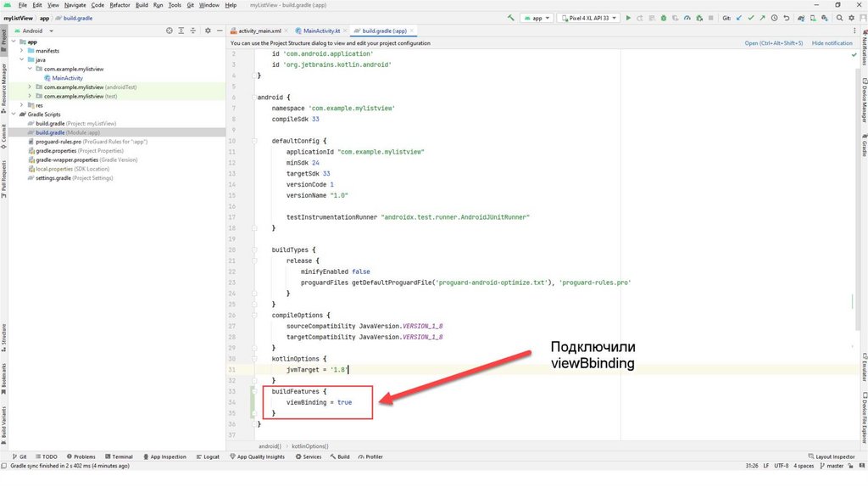This screenshot has height=487, width=868.
Task: Run the app with green play button
Action: (628, 17)
